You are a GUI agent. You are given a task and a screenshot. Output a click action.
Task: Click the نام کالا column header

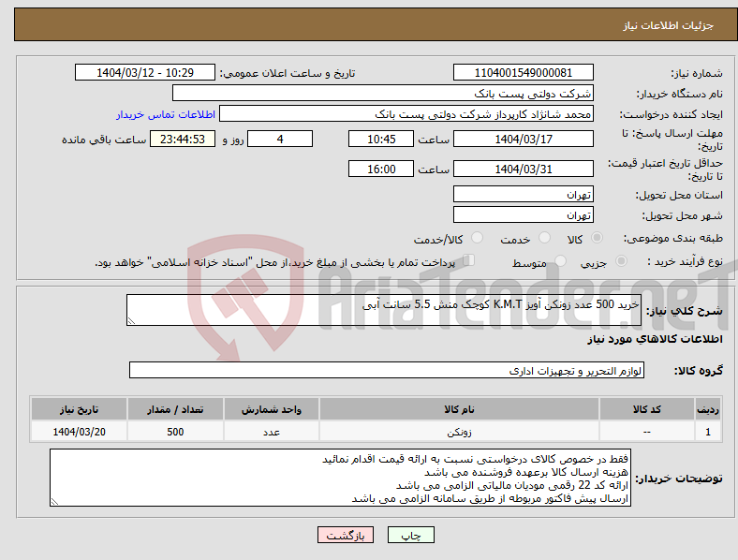(459, 409)
